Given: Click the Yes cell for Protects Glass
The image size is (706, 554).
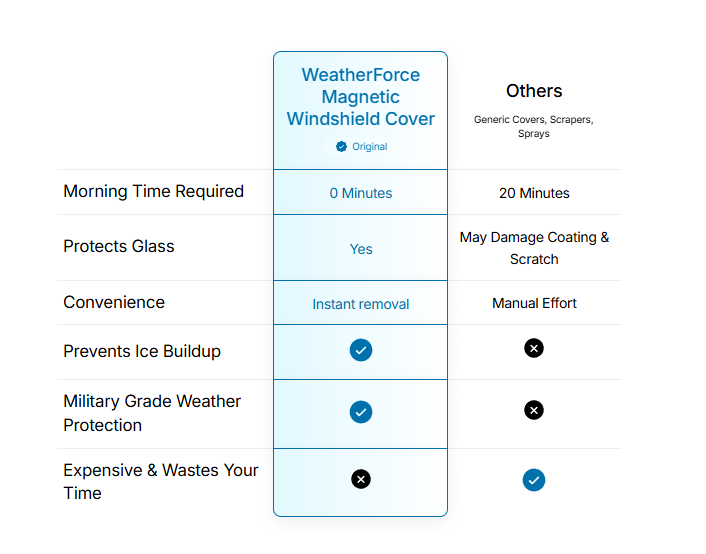Looking at the screenshot, I should click(361, 249).
